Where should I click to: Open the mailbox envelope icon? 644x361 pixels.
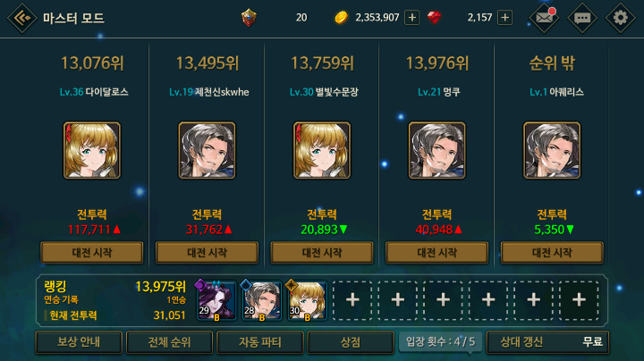coord(544,18)
